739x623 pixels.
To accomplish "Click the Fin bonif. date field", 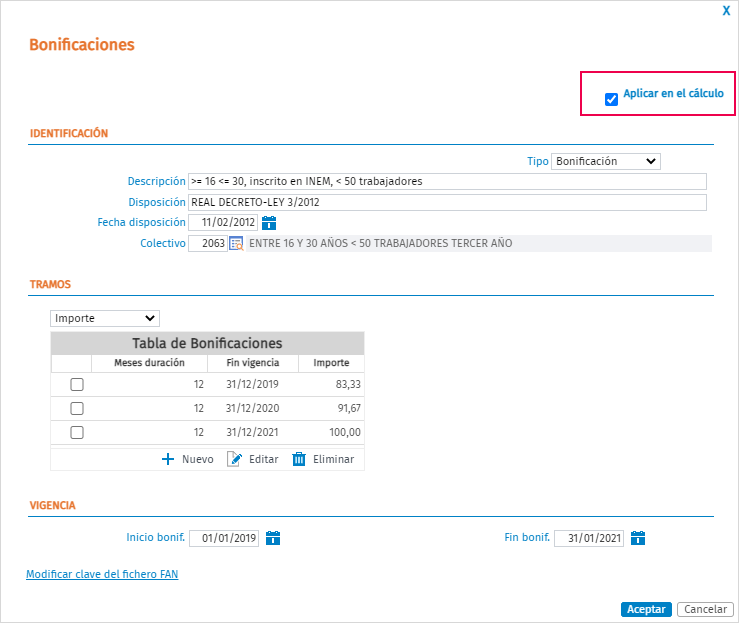I will [x=589, y=538].
